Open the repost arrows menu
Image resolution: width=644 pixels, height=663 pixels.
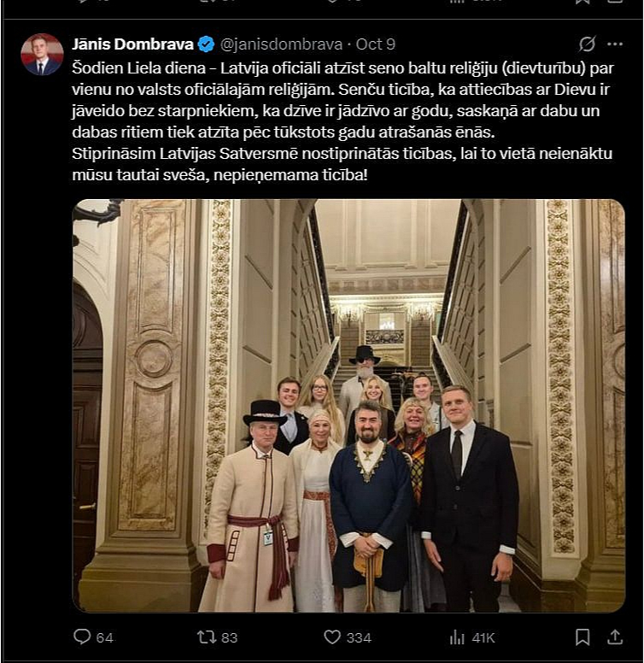(207, 637)
